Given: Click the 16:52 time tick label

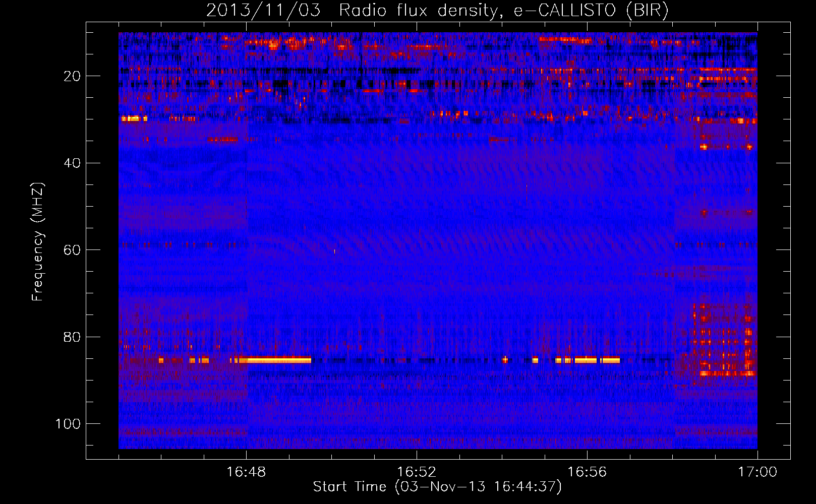Looking at the screenshot, I should pyautogui.click(x=417, y=472).
